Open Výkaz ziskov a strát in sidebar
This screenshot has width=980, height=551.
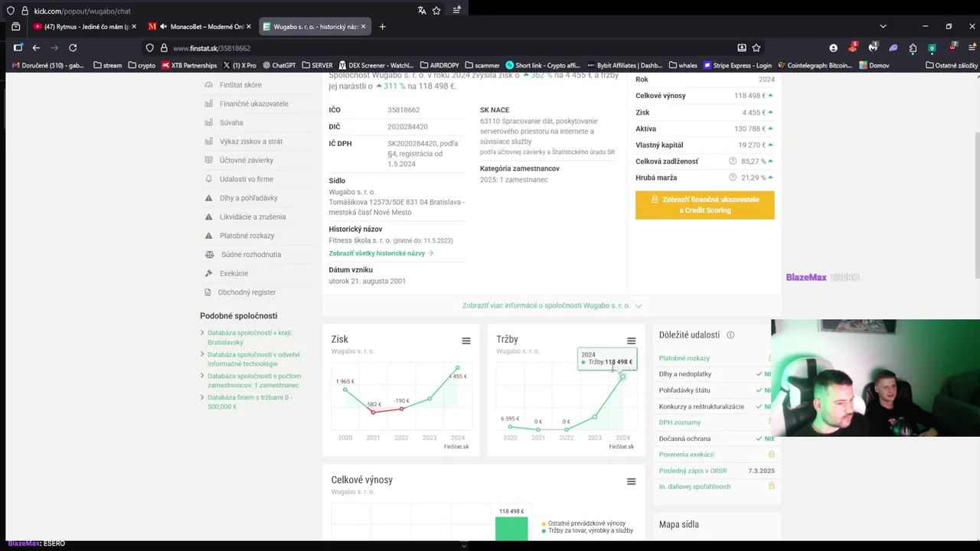click(250, 142)
